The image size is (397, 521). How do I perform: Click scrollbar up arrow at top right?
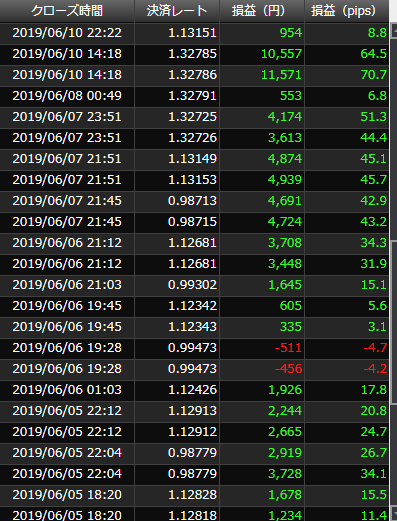[393, 32]
